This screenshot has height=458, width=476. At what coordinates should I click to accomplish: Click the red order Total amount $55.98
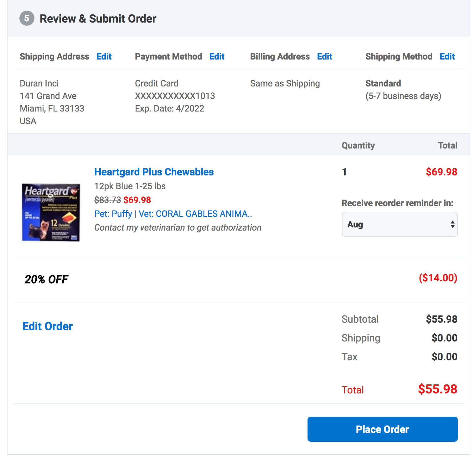[437, 389]
